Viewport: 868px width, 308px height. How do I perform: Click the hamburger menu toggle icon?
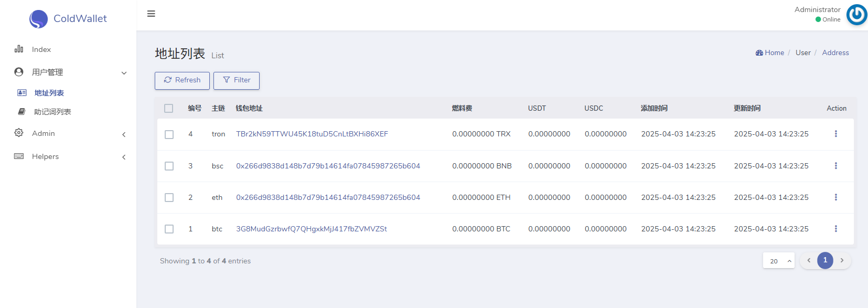(151, 14)
